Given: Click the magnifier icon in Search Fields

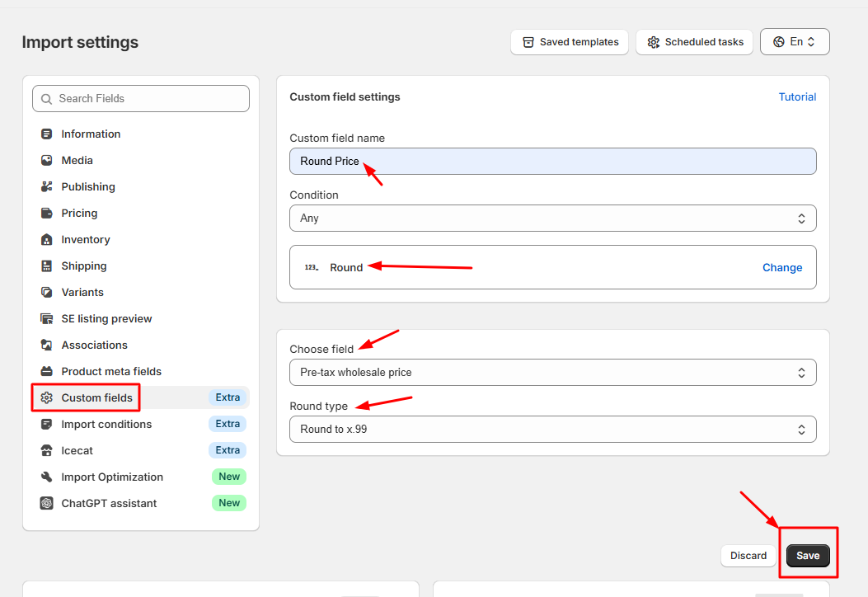Looking at the screenshot, I should [x=46, y=99].
